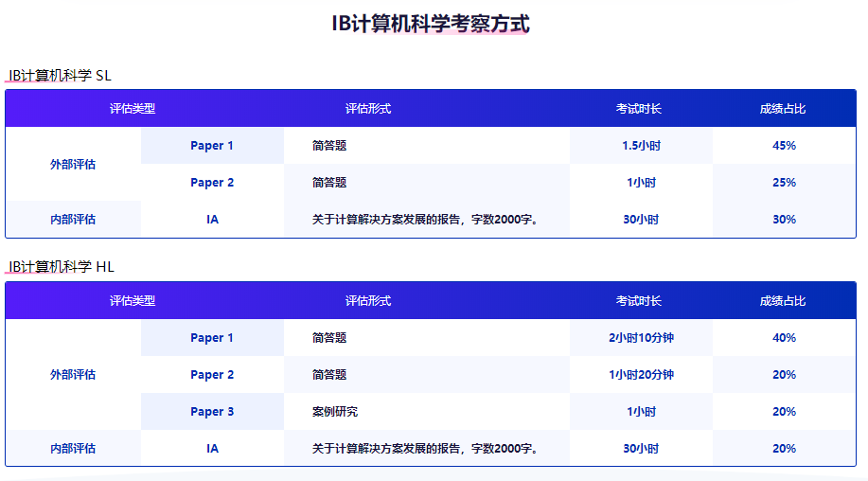Click 1小时 duration in SL Paper 2 row
This screenshot has height=481, width=868.
[641, 183]
